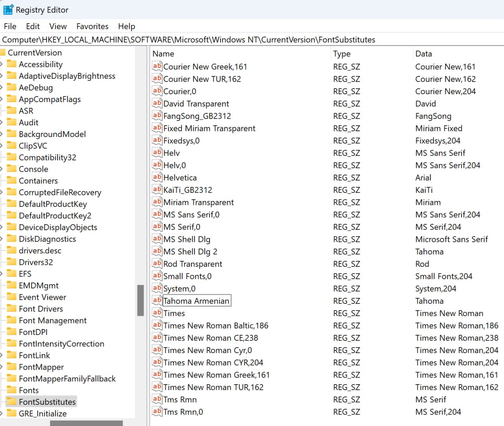This screenshot has width=504, height=426.
Task: Click the Registry Editor app icon in title bar
Action: click(x=8, y=9)
